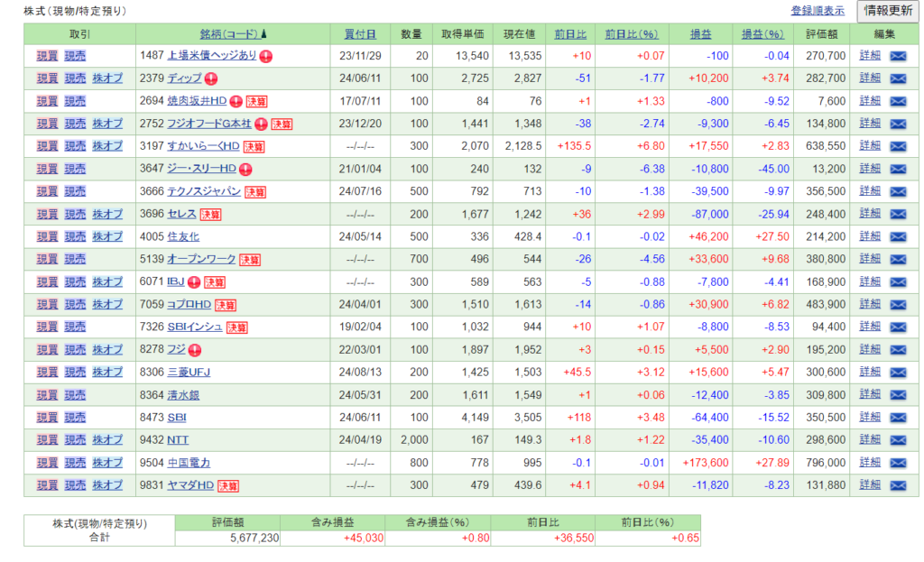Click the 決算 badge next to テクノスジャパン
The image size is (924, 562).
click(x=255, y=191)
